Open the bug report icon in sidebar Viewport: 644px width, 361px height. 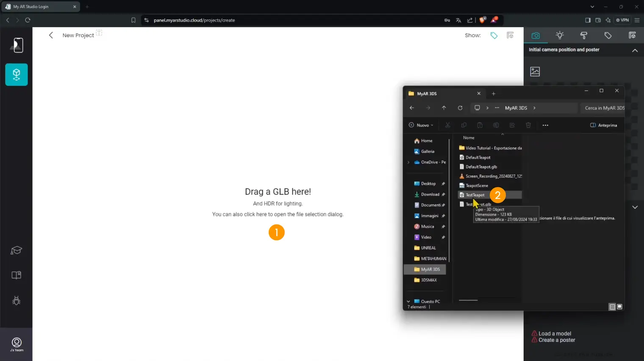16,300
